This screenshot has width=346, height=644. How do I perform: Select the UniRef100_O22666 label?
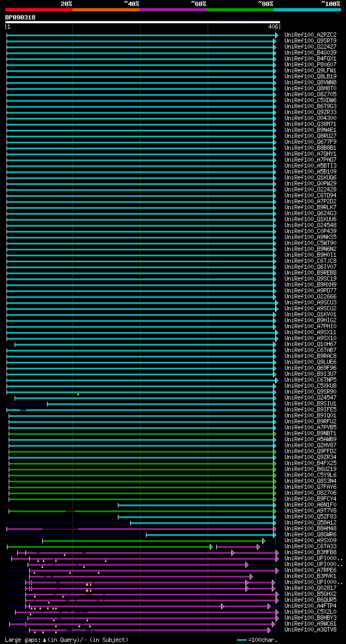(x=310, y=297)
